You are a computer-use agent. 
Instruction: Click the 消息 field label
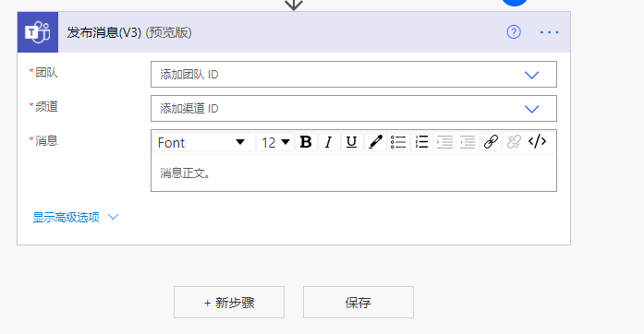(46, 141)
